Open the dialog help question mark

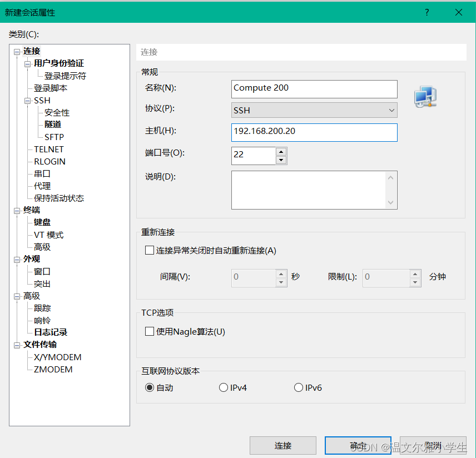click(427, 12)
